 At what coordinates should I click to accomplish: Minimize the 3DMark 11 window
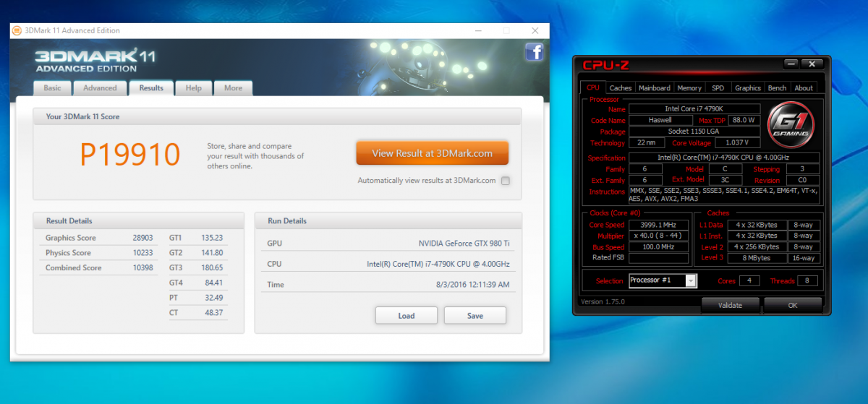(478, 30)
